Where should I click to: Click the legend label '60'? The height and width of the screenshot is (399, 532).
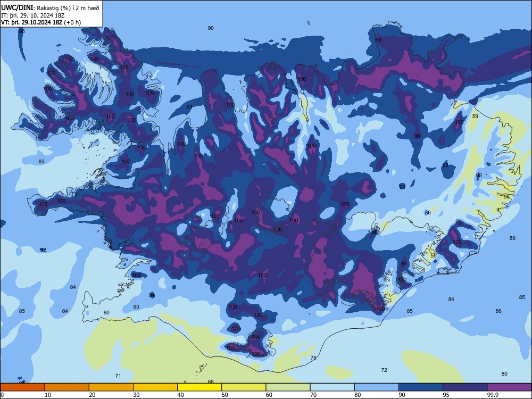(269, 395)
